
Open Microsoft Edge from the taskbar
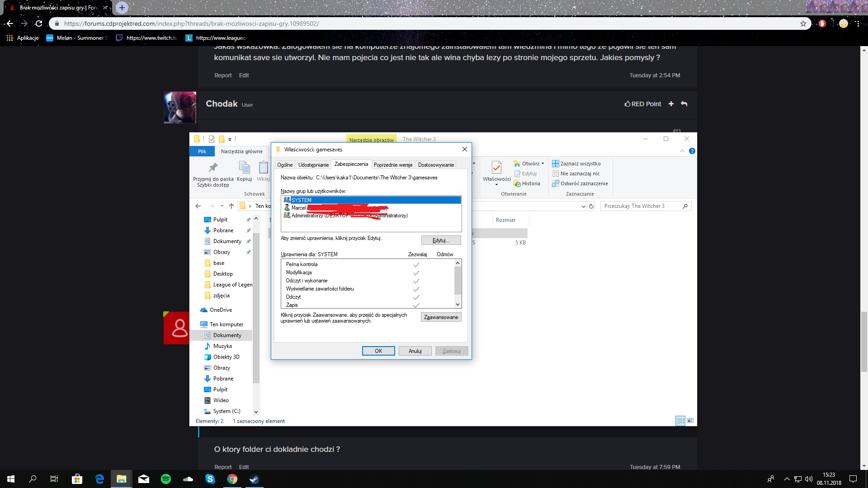(99, 479)
